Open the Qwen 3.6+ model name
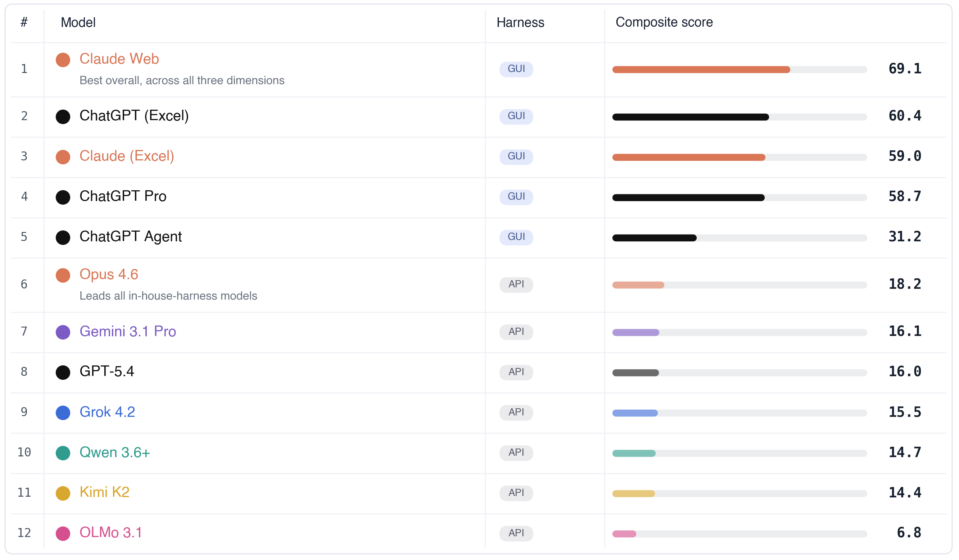 pyautogui.click(x=115, y=452)
